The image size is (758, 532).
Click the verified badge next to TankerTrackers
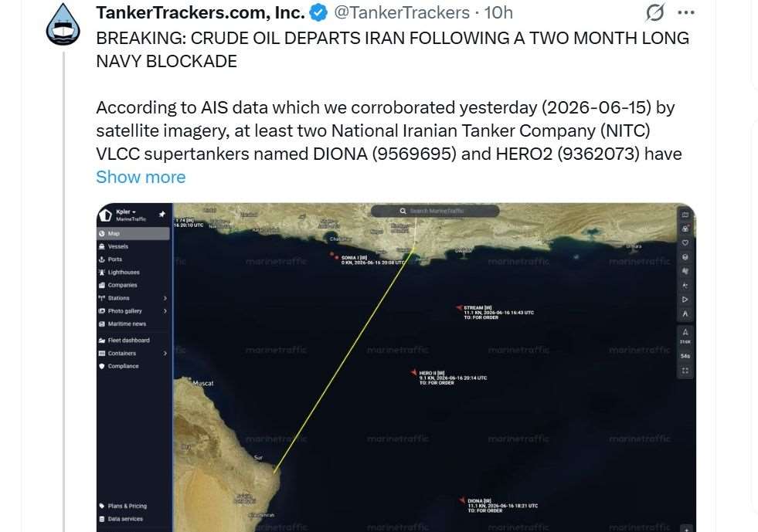318,13
